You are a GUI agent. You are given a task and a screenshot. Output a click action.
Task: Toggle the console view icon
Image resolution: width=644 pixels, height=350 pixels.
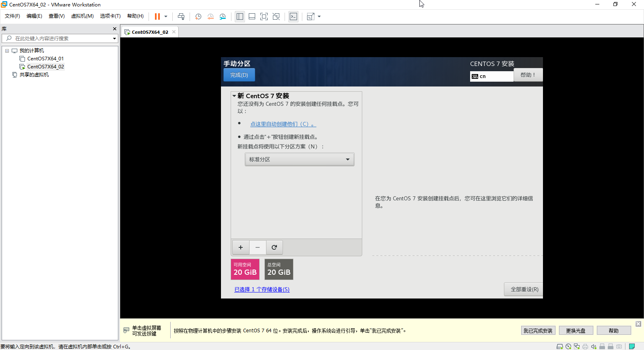tap(293, 16)
